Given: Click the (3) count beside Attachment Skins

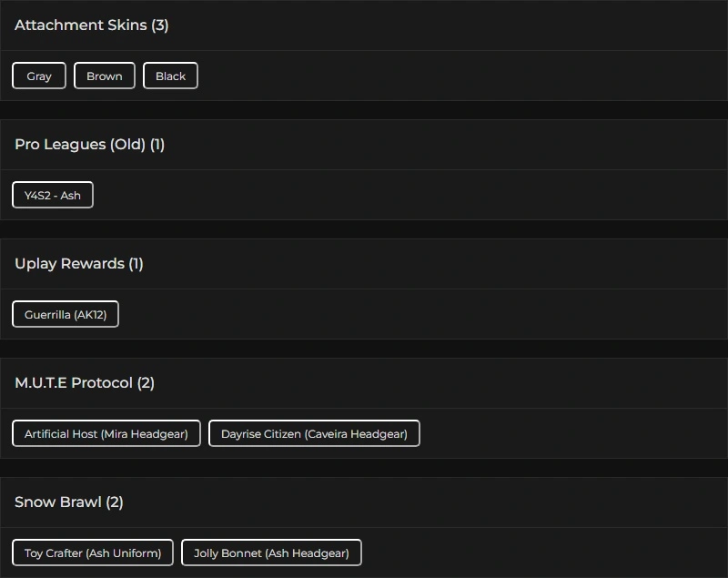Looking at the screenshot, I should [160, 25].
